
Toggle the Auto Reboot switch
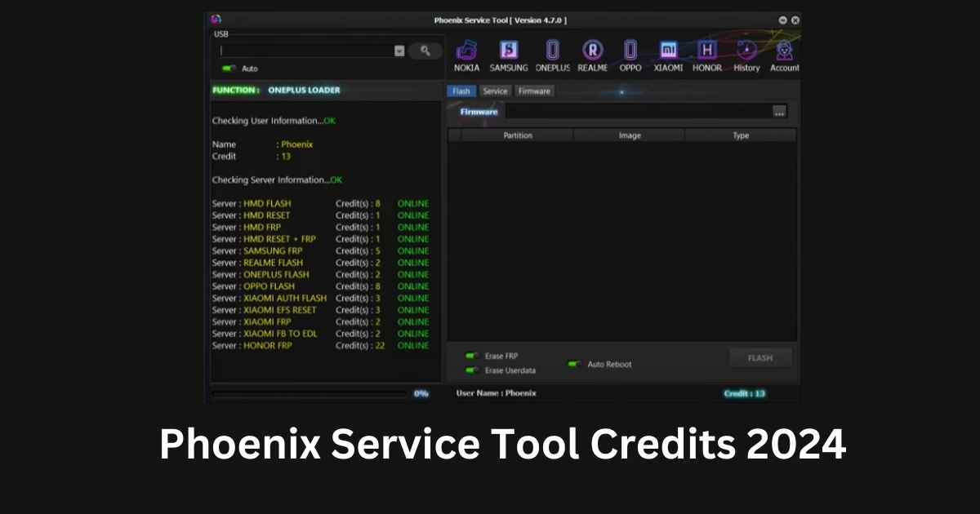tap(574, 364)
